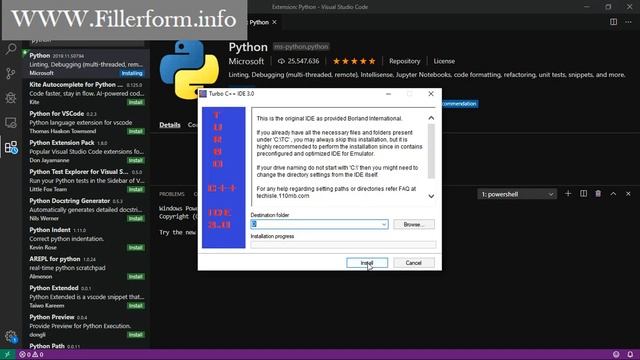Open the Debug view bug icon
This screenshot has height=360, width=640.
11,98
